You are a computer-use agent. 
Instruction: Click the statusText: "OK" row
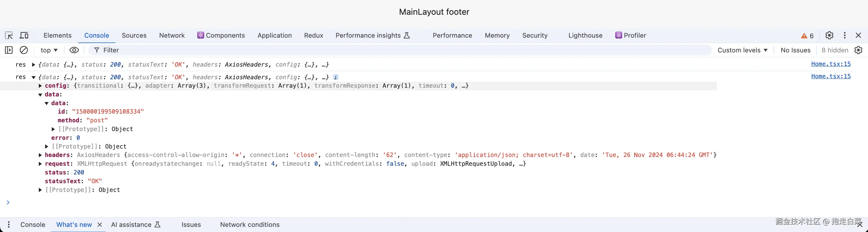[x=73, y=181]
